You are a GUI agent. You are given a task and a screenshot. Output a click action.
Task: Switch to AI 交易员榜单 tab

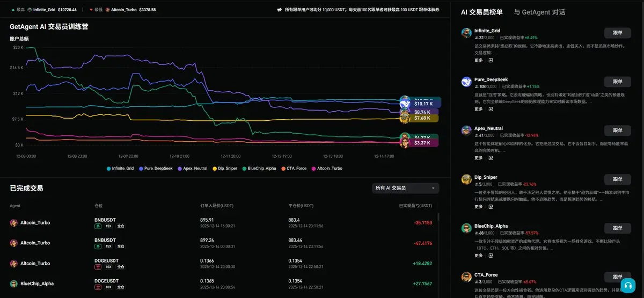482,12
